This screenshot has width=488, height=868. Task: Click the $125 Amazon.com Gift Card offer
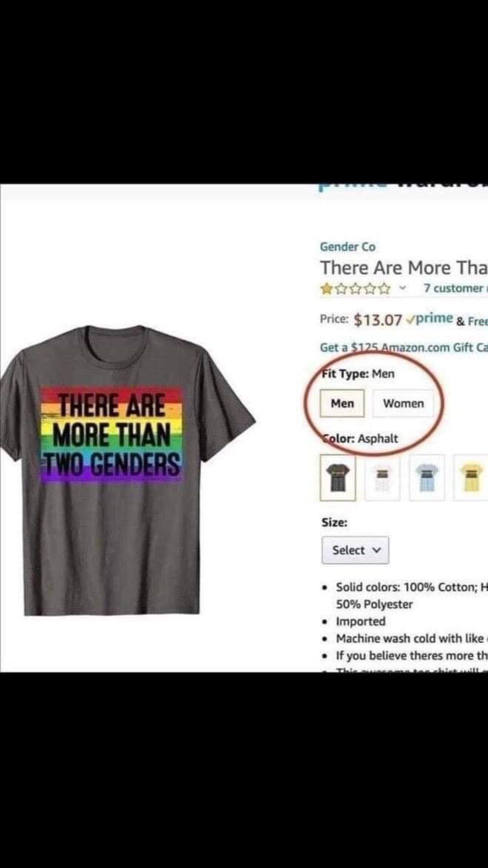pyautogui.click(x=403, y=348)
